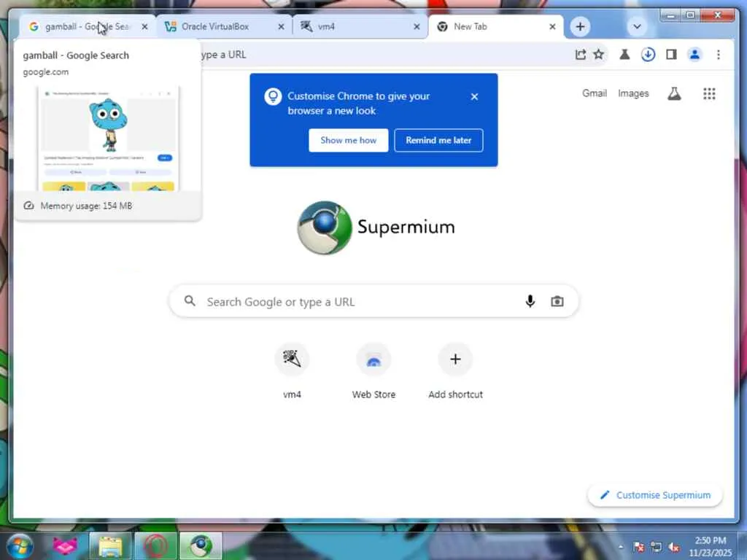Image resolution: width=747 pixels, height=560 pixels.
Task: Open the tab search dropdown arrow
Action: (637, 27)
